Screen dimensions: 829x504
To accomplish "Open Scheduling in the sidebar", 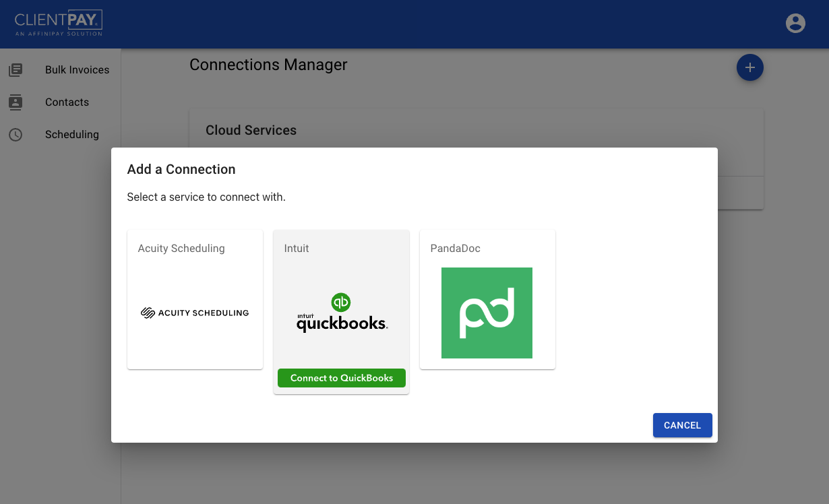I will tap(61, 134).
